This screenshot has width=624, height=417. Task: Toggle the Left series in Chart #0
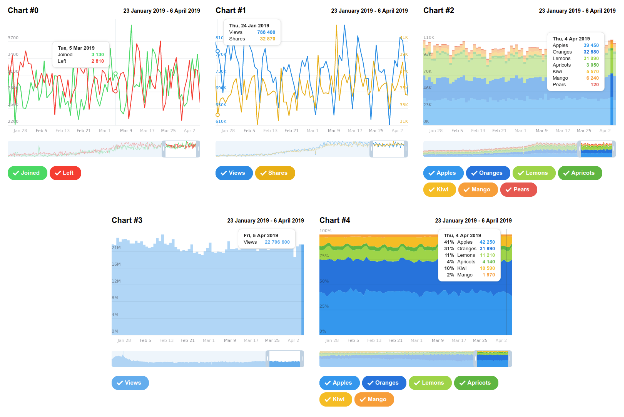tap(65, 173)
